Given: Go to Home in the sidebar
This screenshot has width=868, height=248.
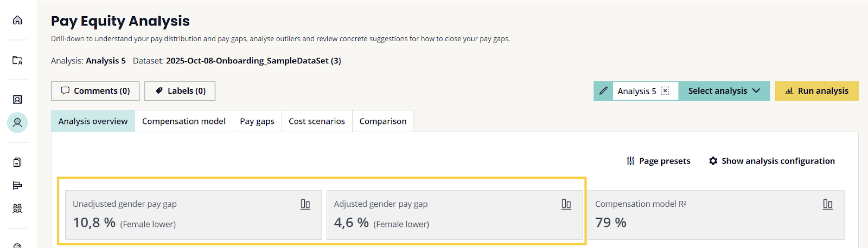Looking at the screenshot, I should (17, 20).
